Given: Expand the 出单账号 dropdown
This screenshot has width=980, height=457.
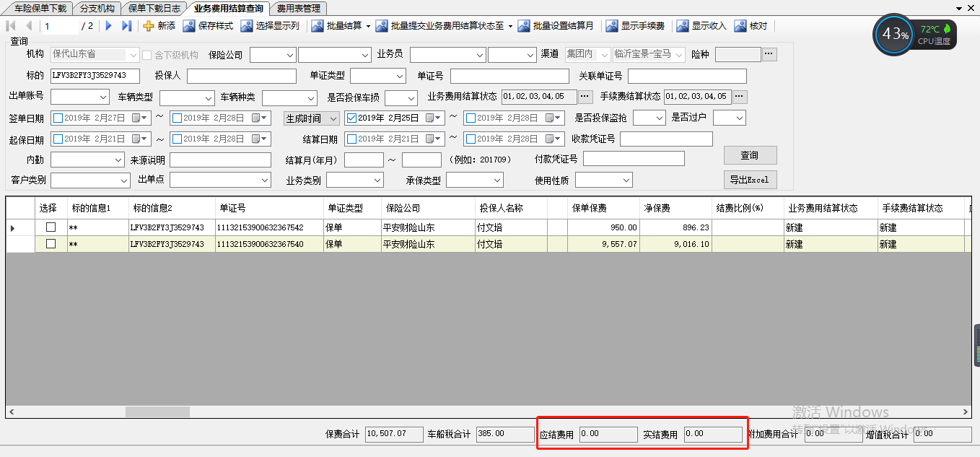Looking at the screenshot, I should pos(102,97).
